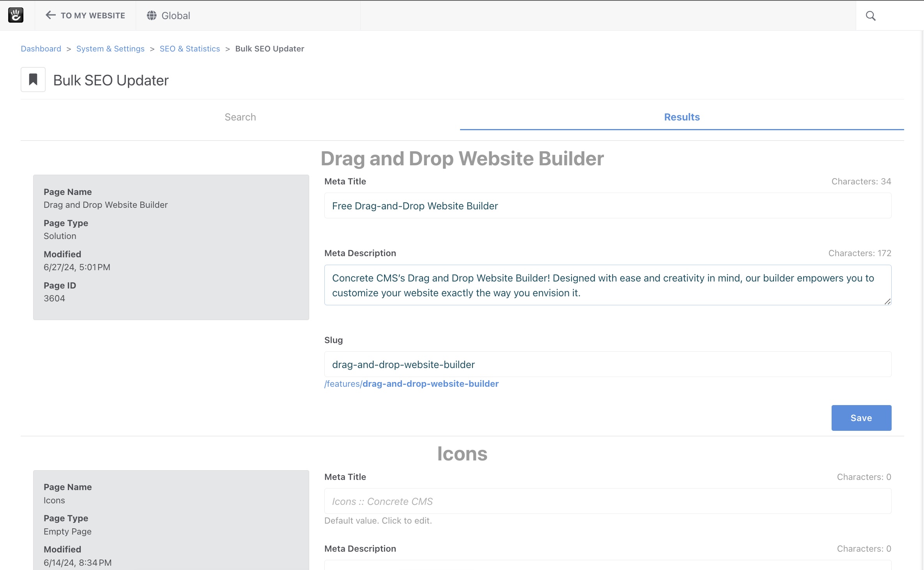Click the back arrow before TO MY WEBSITE

pos(50,15)
